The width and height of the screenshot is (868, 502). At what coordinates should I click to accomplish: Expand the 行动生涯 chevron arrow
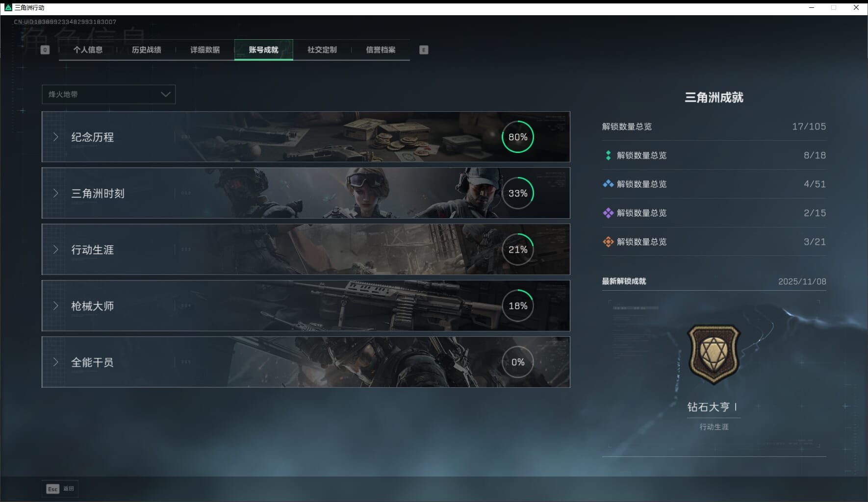56,250
